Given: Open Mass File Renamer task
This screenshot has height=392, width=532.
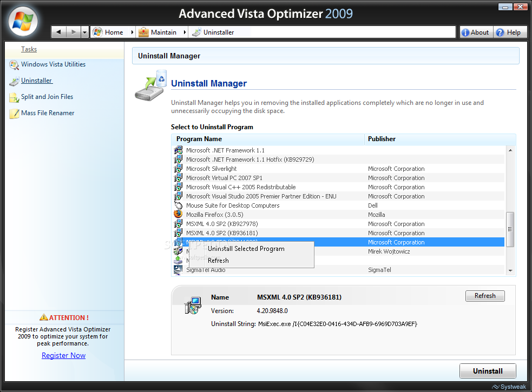Looking at the screenshot, I should (48, 113).
